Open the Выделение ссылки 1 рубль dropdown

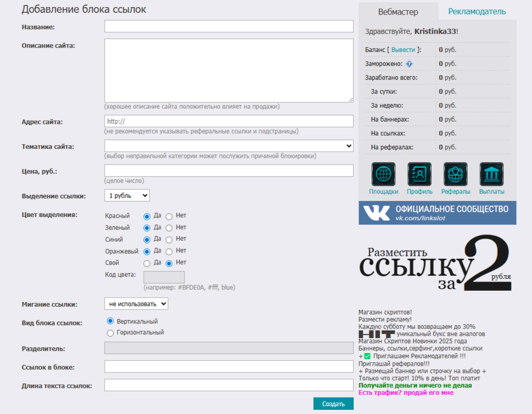(127, 195)
